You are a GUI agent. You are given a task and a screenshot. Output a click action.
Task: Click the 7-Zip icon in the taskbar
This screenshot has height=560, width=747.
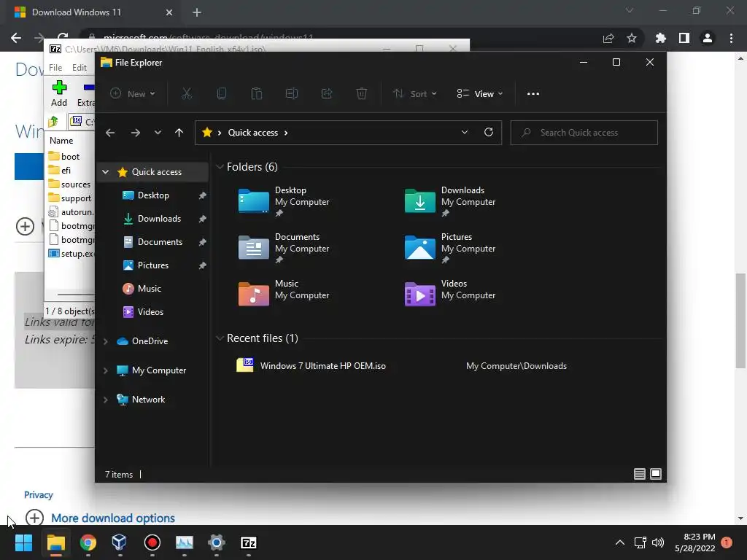(x=249, y=542)
